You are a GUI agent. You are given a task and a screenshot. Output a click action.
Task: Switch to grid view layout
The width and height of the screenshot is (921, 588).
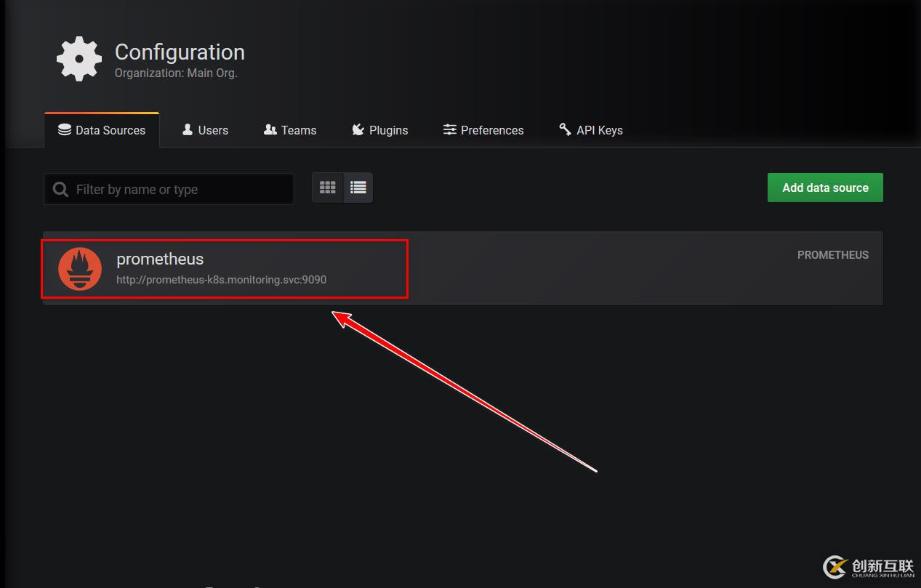pos(328,188)
